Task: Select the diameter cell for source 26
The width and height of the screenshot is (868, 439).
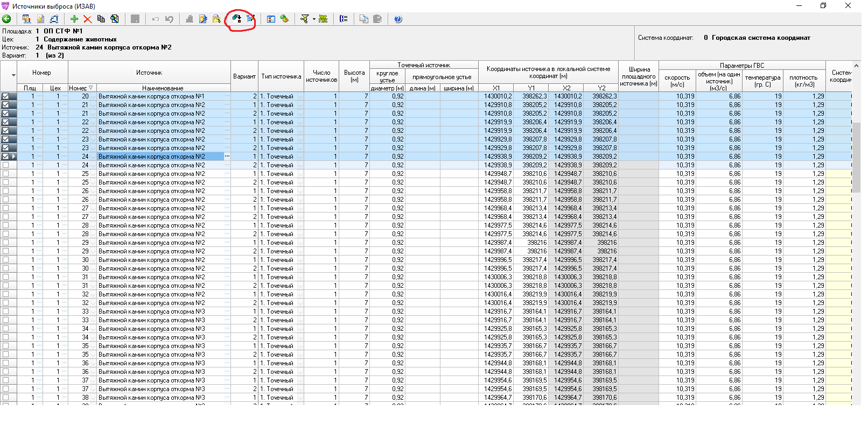Action: 387,191
